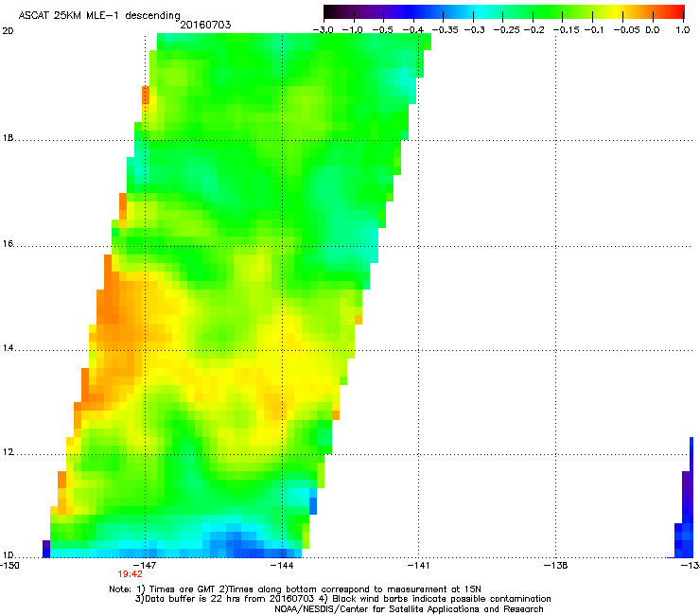700x615 pixels.
Task: Select the '-0.25' color scale label
Action: [x=506, y=30]
